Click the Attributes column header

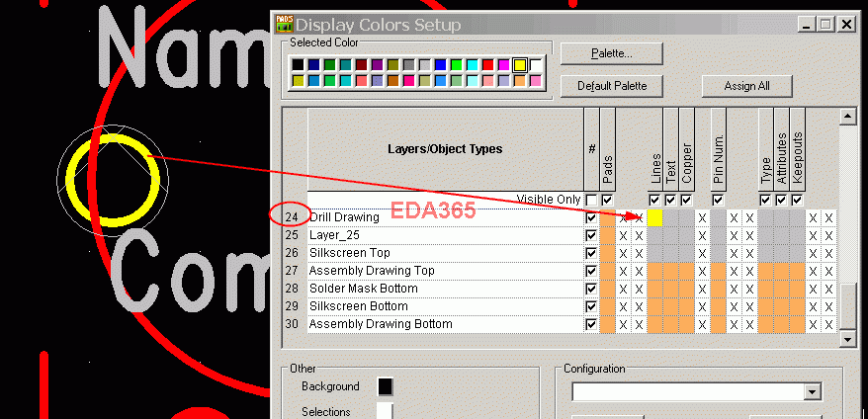tap(781, 149)
